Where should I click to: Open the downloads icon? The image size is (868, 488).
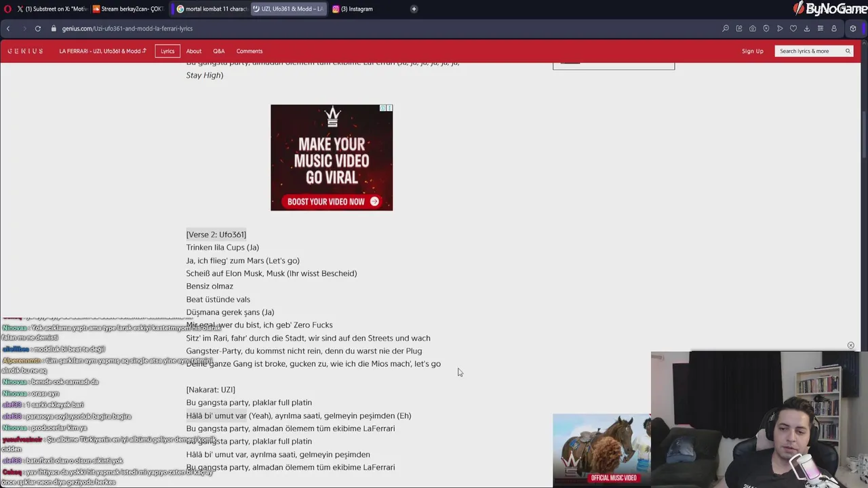[x=807, y=28]
